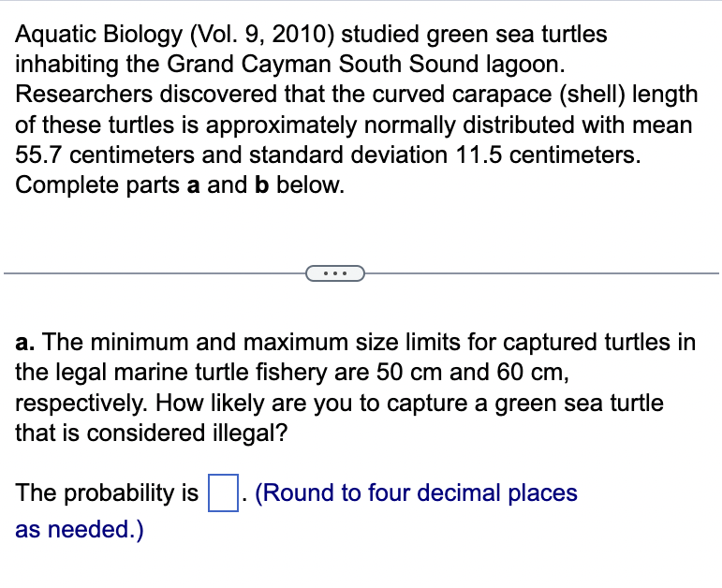The height and width of the screenshot is (588, 722).
Task: Click the '(Vol. 9, 2010)' citation text
Action: [262, 35]
